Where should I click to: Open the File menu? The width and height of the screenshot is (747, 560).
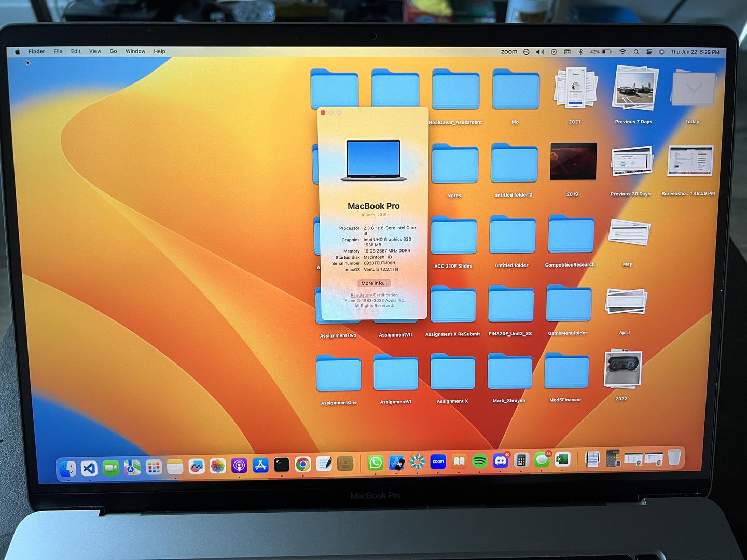click(58, 51)
